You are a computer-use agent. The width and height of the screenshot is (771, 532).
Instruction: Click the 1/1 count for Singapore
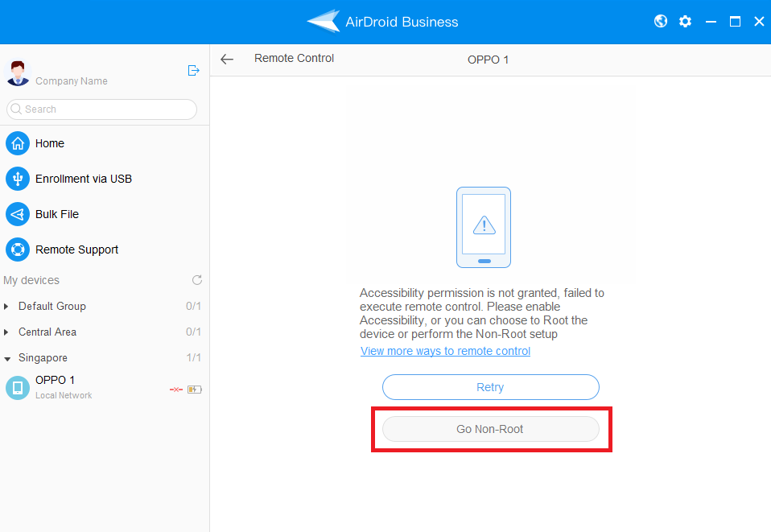click(194, 357)
